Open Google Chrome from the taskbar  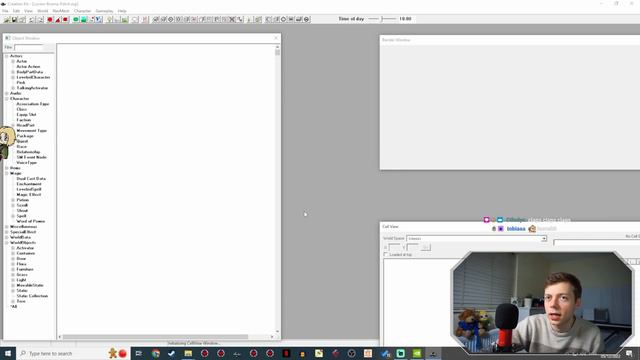[x=156, y=353]
